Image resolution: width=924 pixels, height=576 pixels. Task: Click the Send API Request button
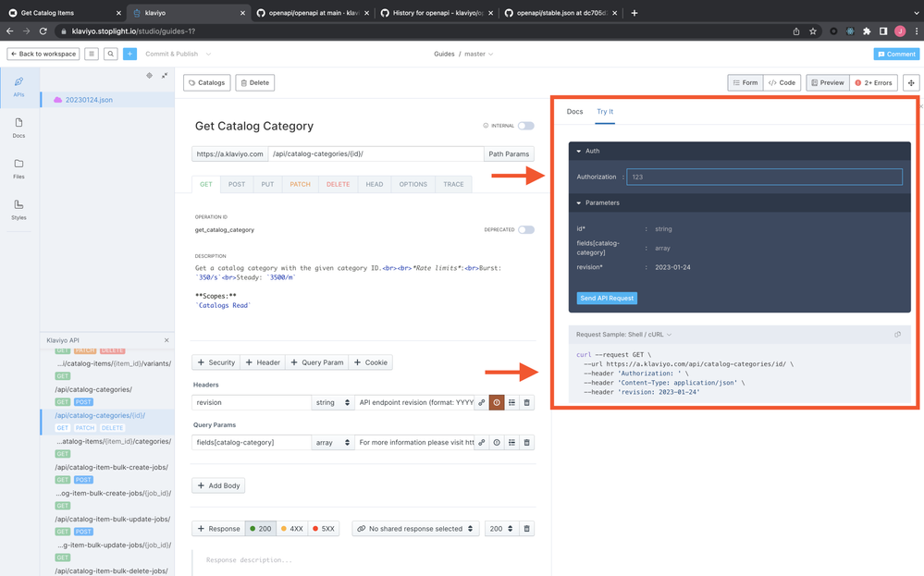point(607,299)
